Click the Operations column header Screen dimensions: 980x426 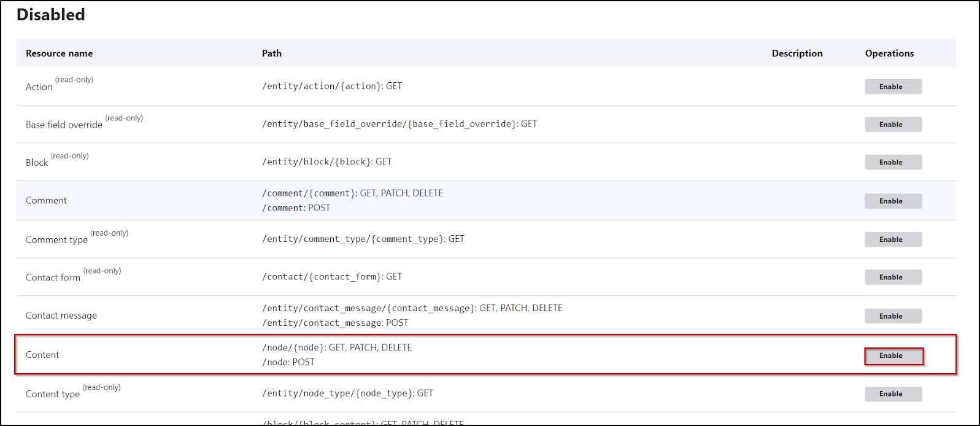click(x=889, y=53)
